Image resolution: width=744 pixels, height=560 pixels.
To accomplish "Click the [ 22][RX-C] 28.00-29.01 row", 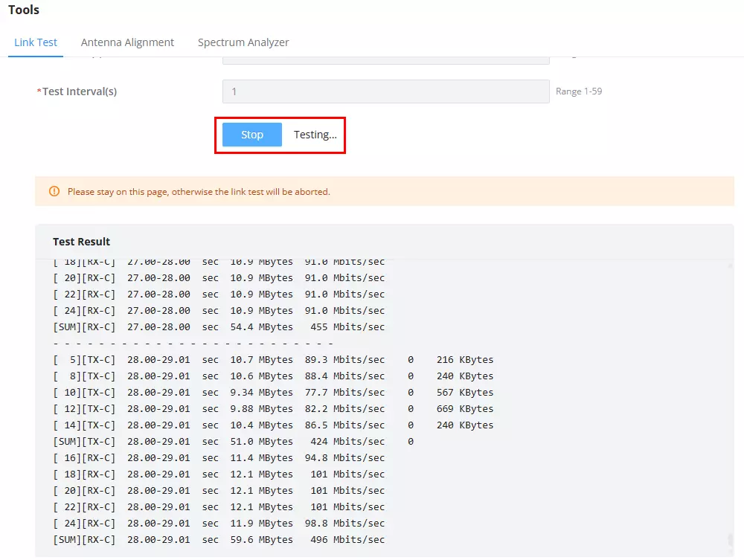I will click(219, 507).
